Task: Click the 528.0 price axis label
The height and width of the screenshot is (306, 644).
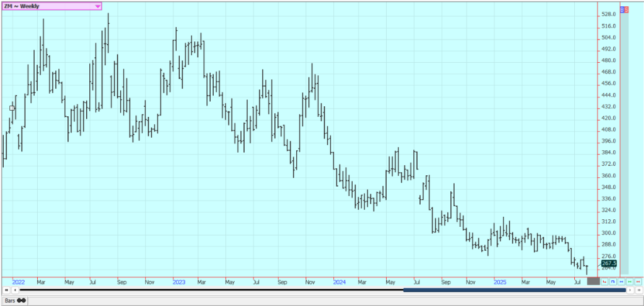Action: (609, 14)
